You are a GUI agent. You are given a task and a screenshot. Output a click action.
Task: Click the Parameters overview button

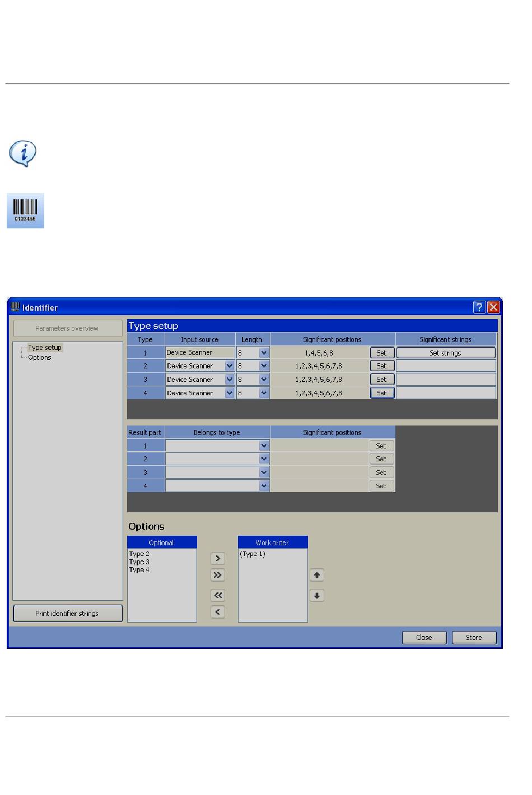(x=67, y=329)
